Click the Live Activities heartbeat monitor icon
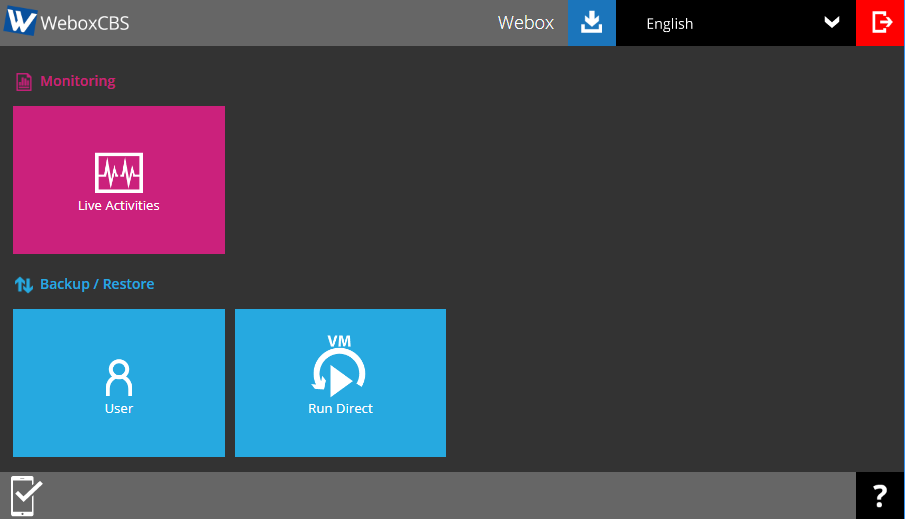905x519 pixels. 119,173
